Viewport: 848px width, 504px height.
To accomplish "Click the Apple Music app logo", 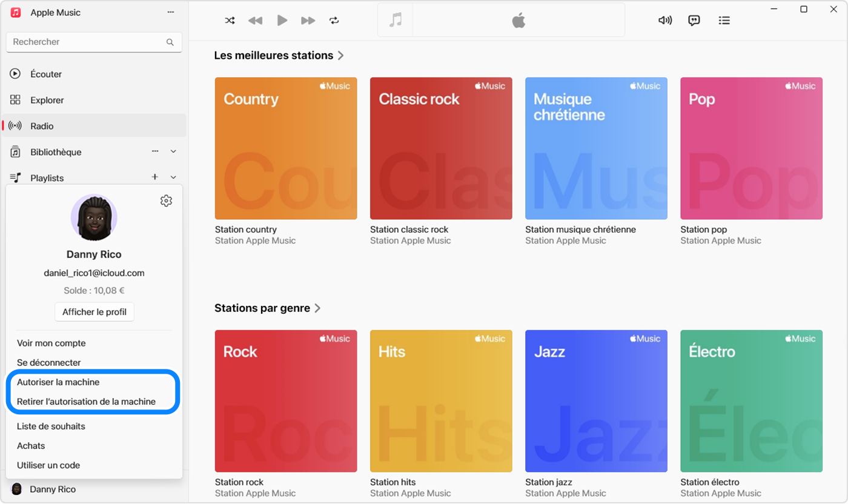I will (x=16, y=13).
